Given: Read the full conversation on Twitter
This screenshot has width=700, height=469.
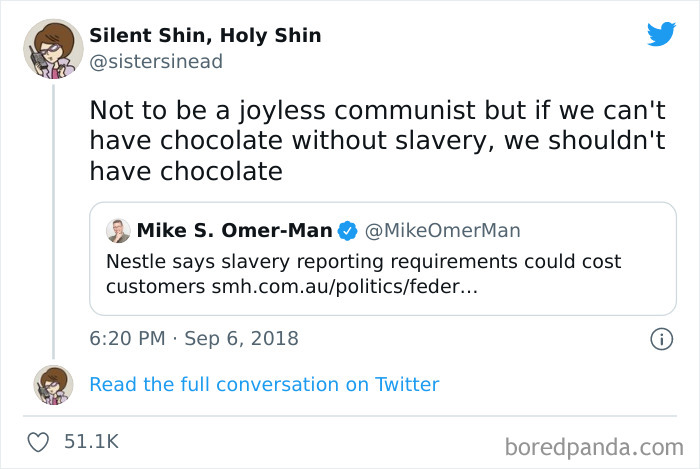Looking at the screenshot, I should pos(264,384).
